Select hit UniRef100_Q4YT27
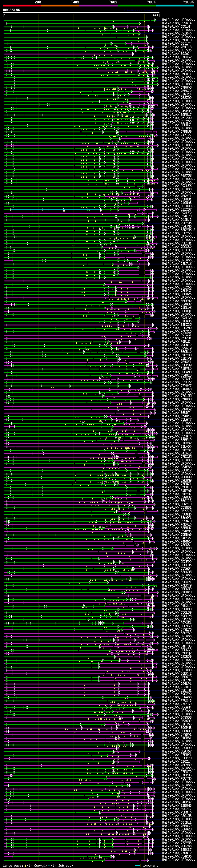 coord(177,135)
